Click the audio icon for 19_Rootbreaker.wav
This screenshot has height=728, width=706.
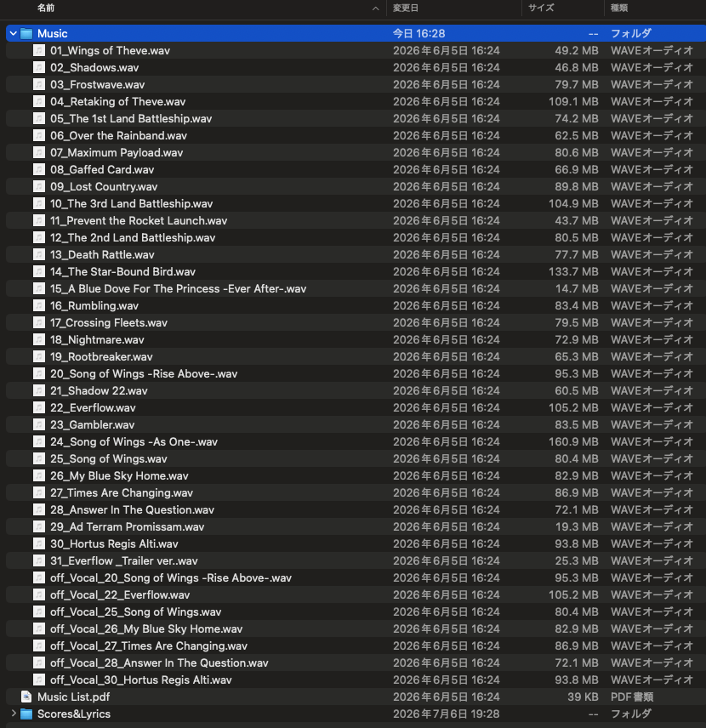39,356
